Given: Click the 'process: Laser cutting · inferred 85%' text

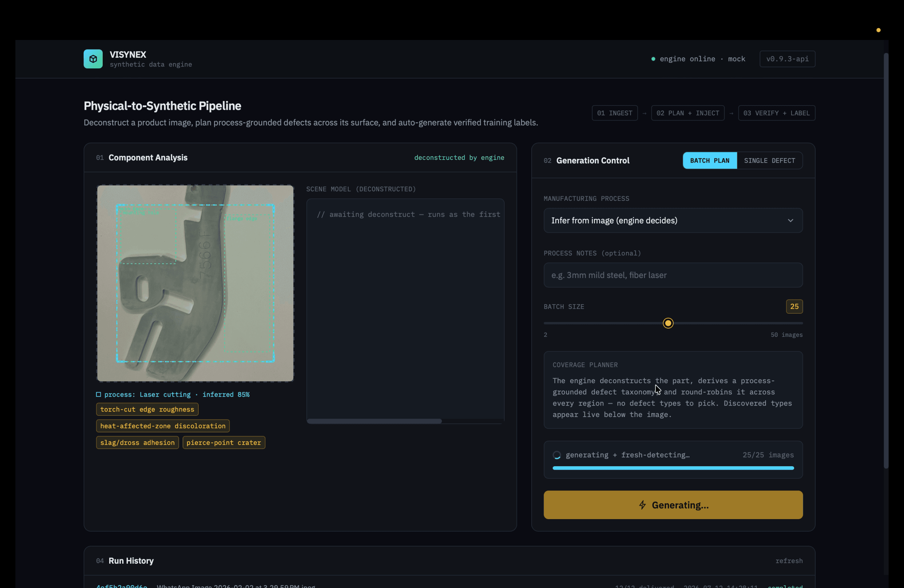Looking at the screenshot, I should pos(176,394).
